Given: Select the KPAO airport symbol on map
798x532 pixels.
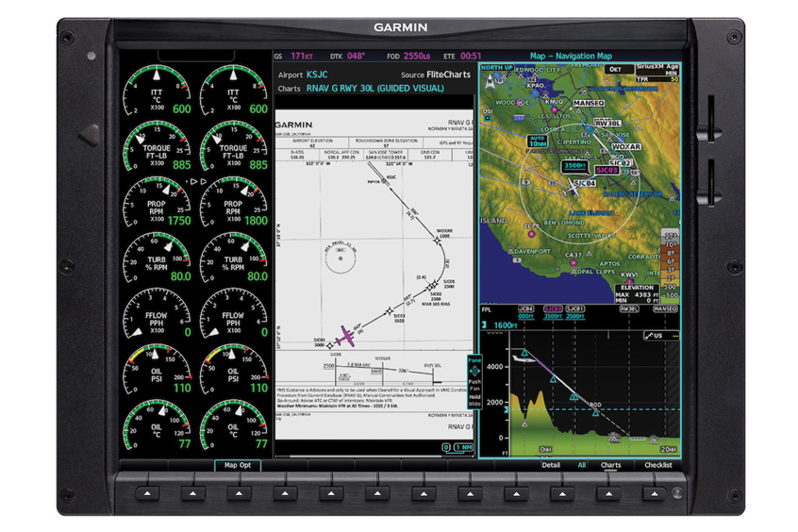Looking at the screenshot, I should 536,93.
